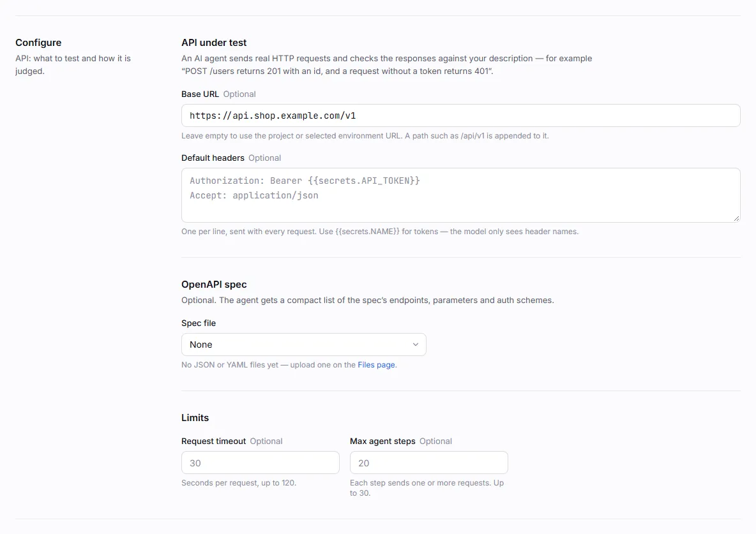The width and height of the screenshot is (756, 534).
Task: Open the Spec file dropdown
Action: pos(304,345)
